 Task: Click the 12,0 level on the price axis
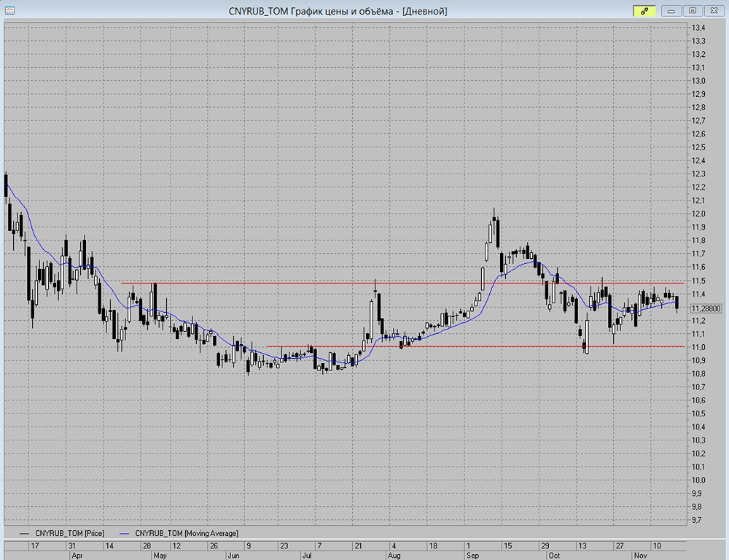698,214
